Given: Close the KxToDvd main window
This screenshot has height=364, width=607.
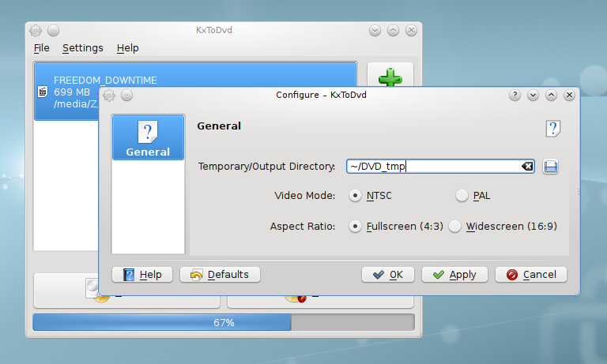Looking at the screenshot, I should click(x=411, y=31).
